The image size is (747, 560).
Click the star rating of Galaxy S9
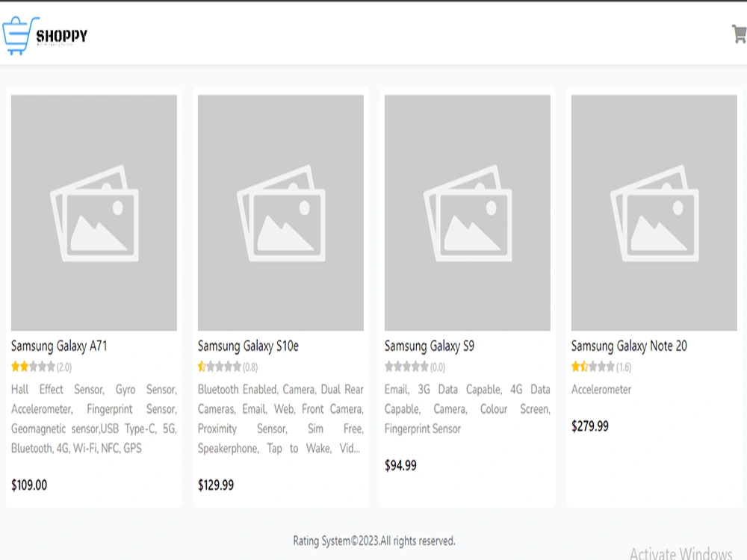(x=406, y=367)
